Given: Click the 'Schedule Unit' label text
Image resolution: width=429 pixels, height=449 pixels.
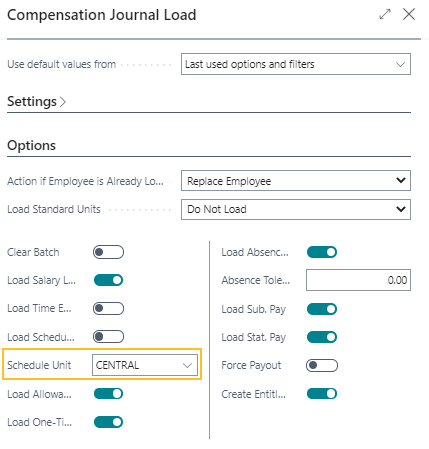Looking at the screenshot, I should point(39,365).
